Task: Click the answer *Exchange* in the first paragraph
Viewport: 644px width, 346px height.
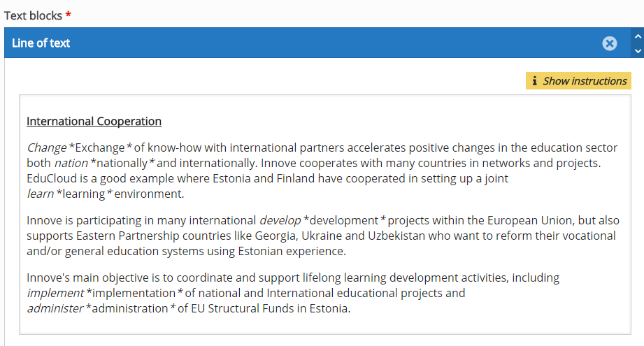Action: (101, 147)
